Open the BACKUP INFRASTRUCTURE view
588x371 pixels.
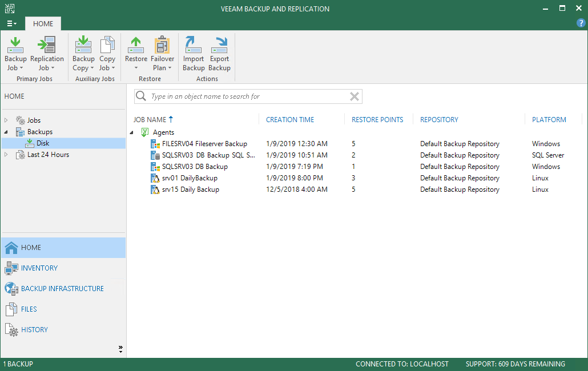pos(63,289)
